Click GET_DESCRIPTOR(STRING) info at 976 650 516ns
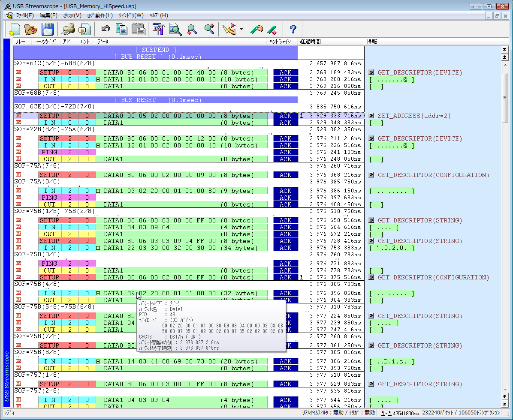The image size is (513, 420). point(420,220)
